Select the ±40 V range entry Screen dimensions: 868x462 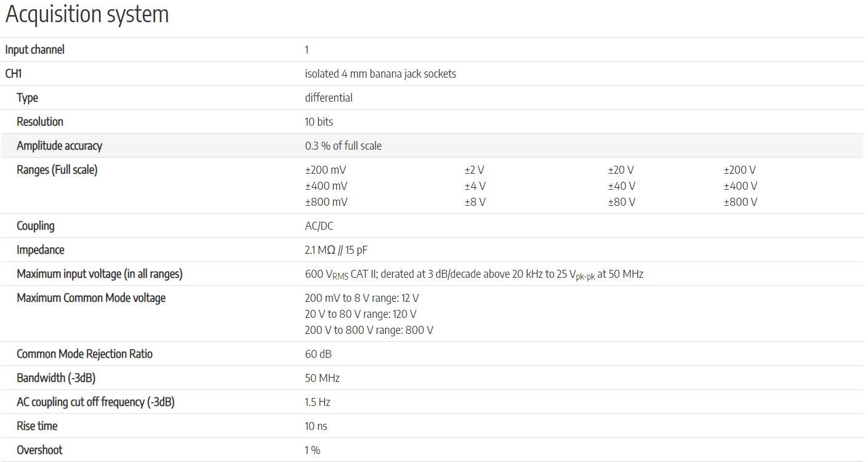pyautogui.click(x=622, y=186)
